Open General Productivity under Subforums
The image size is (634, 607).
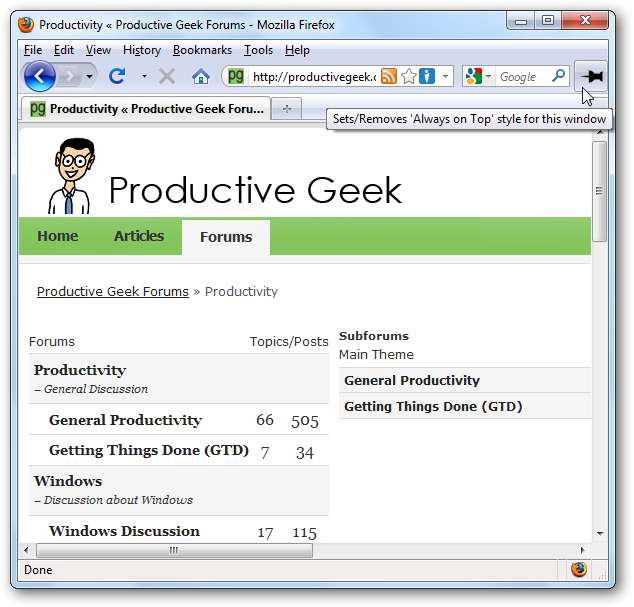pos(412,380)
